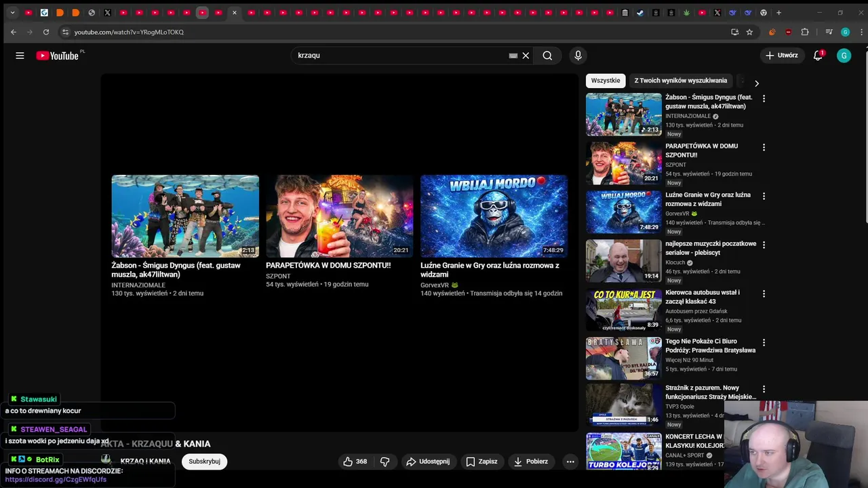Show more filter chips with right arrow
Screen dimensions: 868x488
(757, 83)
